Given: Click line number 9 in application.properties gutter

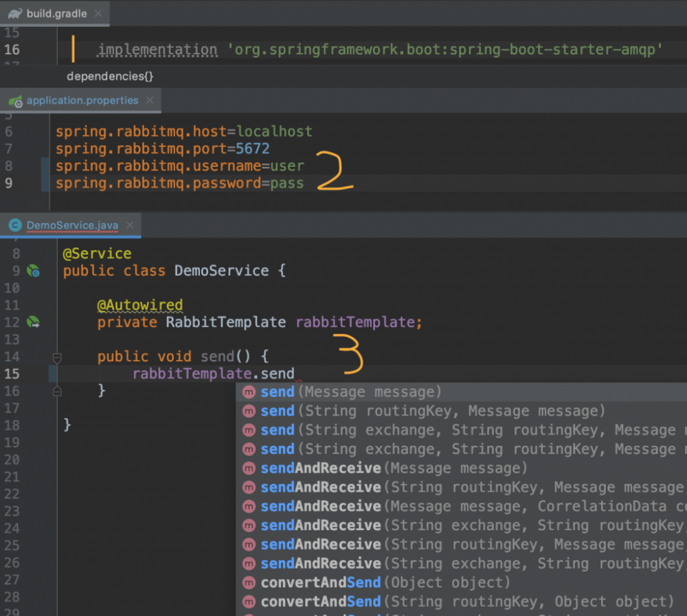Looking at the screenshot, I should (9, 183).
